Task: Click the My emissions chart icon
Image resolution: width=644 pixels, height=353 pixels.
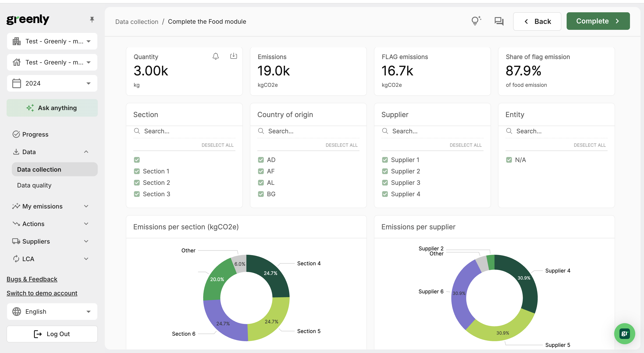Action: pos(16,206)
